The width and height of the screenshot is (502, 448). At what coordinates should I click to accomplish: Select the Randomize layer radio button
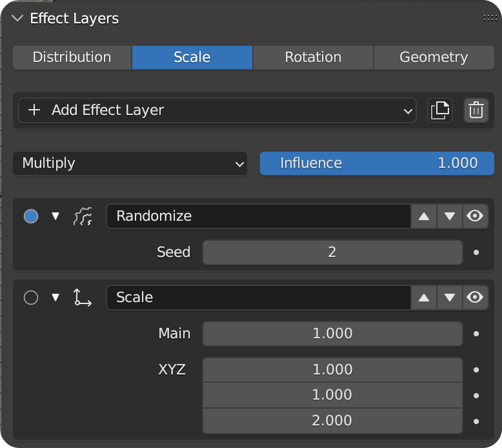pos(31,216)
